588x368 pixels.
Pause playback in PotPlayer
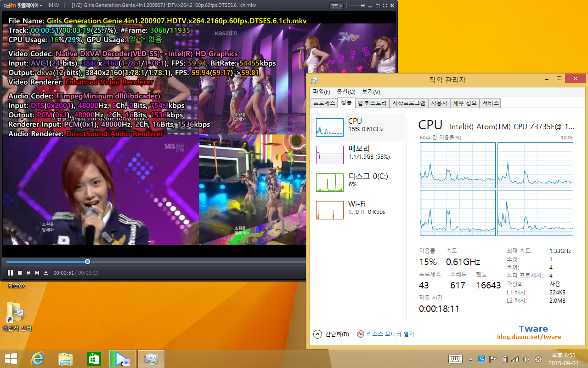coord(10,273)
